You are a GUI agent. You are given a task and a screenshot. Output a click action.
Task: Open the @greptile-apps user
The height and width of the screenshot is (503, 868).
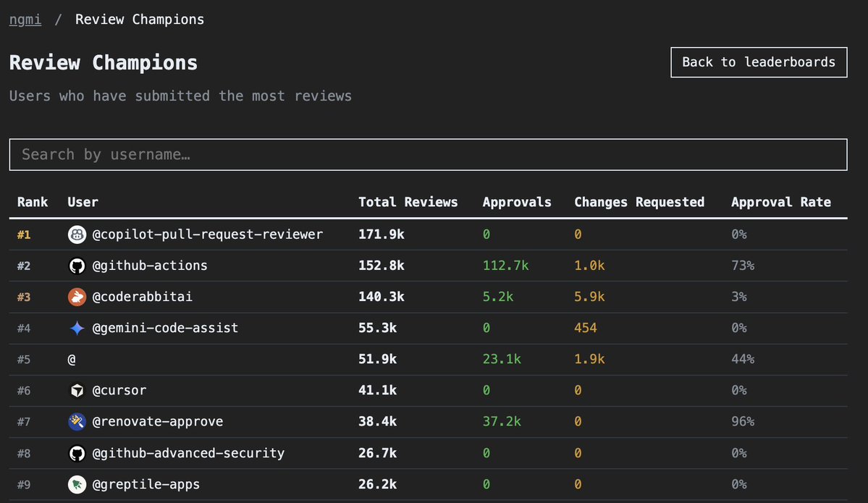tap(146, 484)
